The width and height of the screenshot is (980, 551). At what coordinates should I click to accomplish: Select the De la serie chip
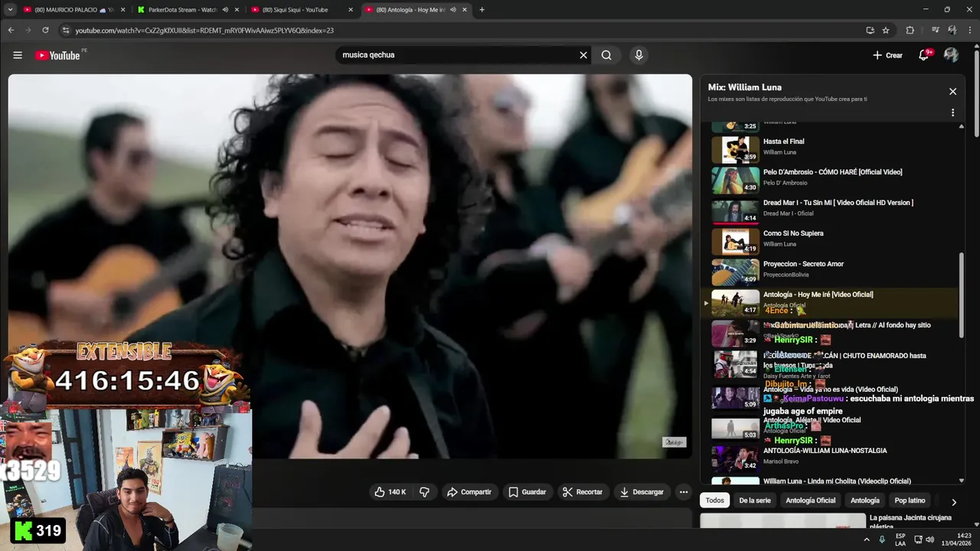click(x=755, y=500)
